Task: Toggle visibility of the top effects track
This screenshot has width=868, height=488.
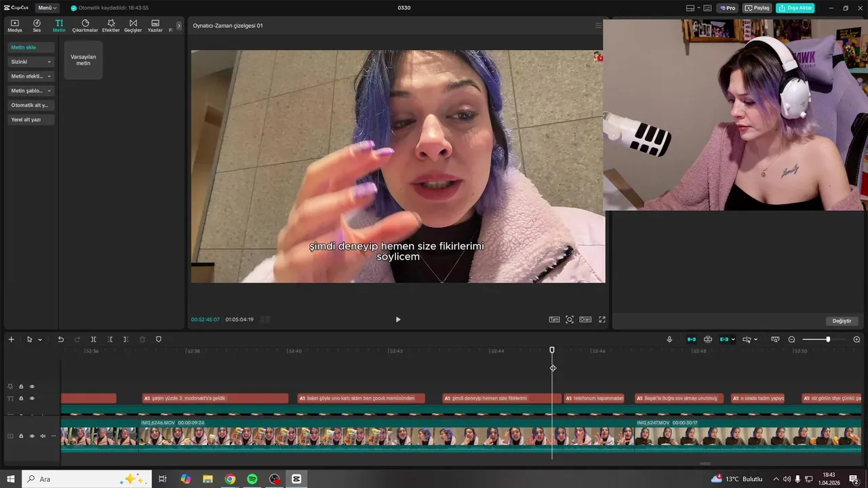Action: pyautogui.click(x=32, y=386)
